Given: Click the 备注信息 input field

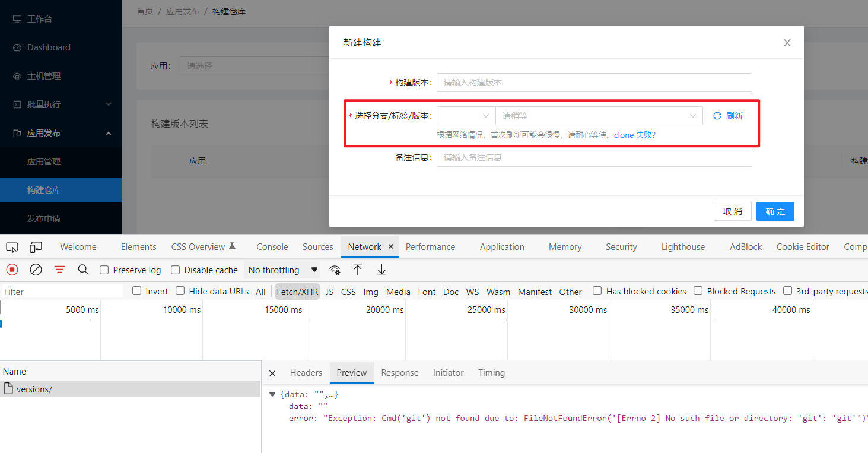Looking at the screenshot, I should [594, 157].
